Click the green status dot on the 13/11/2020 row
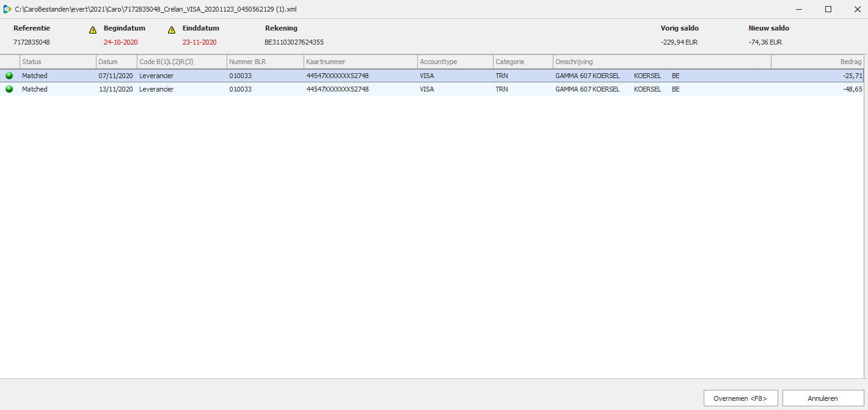Viewport: 868px width, 410px height. tap(9, 89)
